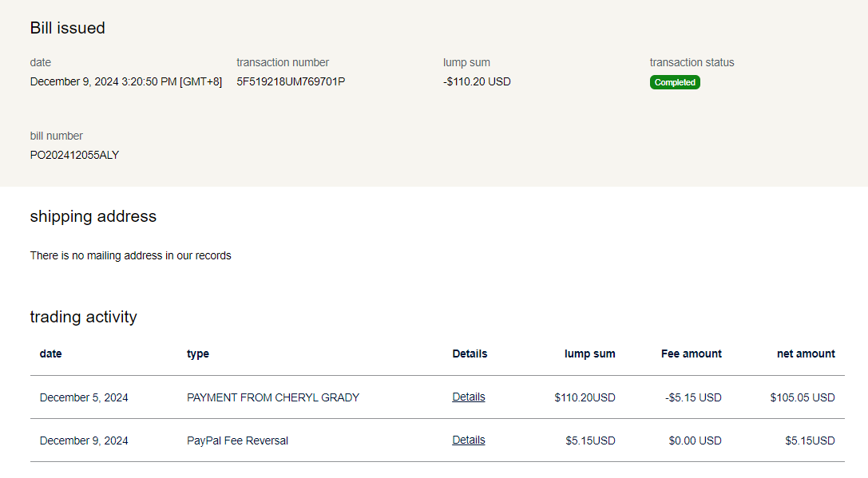
Task: Click the no mailing address message
Action: click(130, 255)
